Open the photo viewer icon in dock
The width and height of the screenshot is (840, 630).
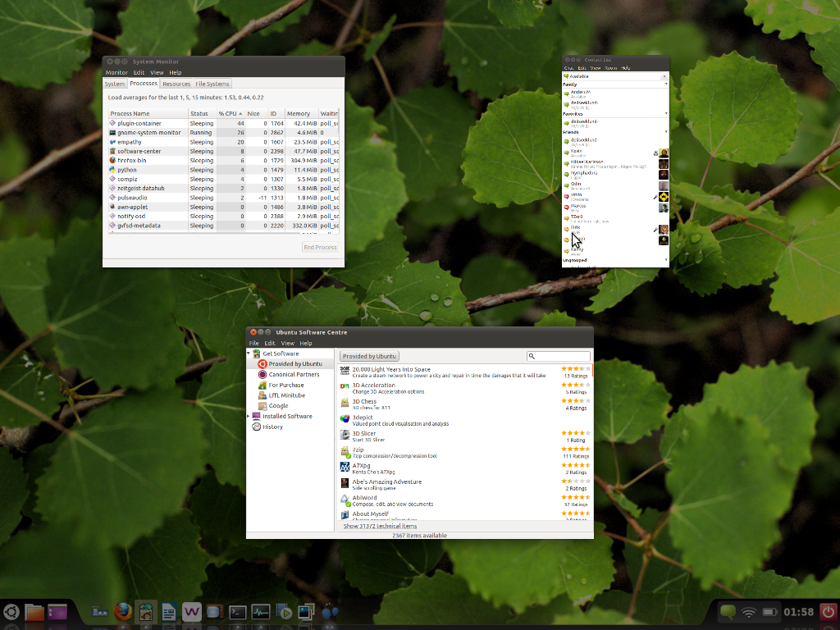click(x=307, y=612)
